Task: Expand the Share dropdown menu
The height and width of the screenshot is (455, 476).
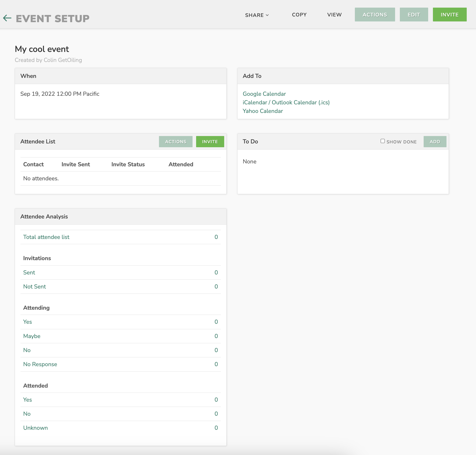Action: point(257,15)
